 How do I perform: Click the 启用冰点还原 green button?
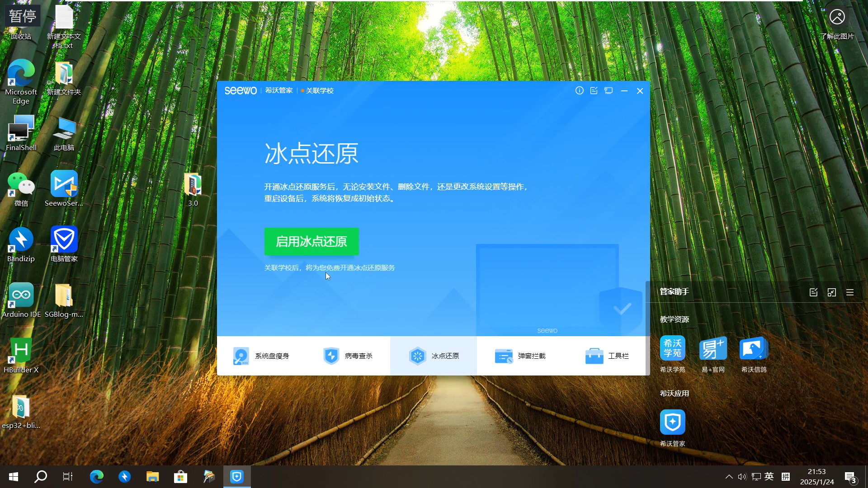click(311, 242)
